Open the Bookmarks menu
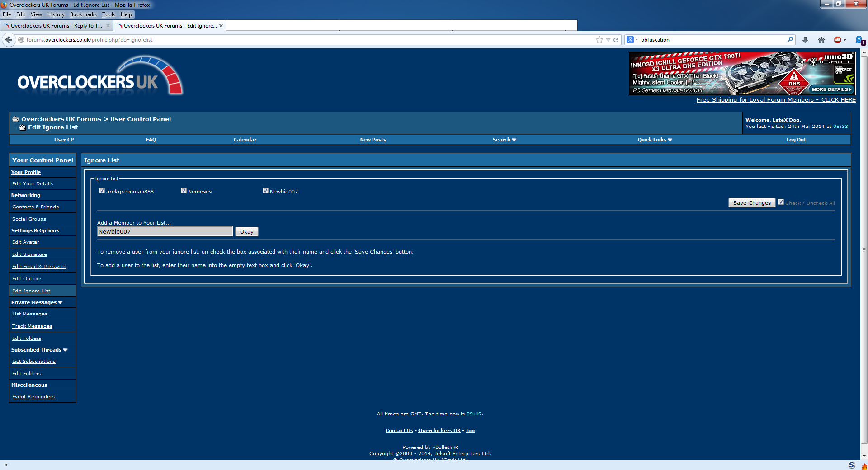868x470 pixels. click(83, 14)
